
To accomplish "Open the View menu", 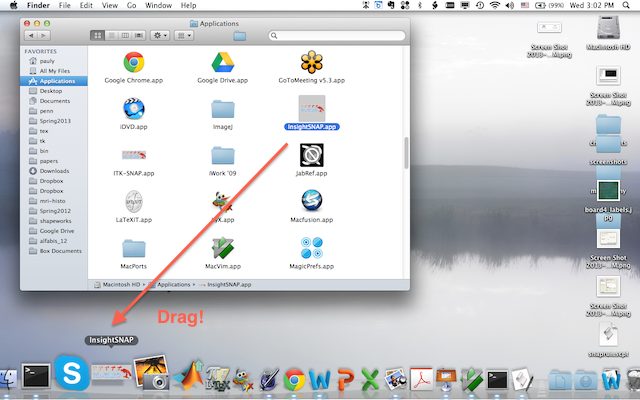I will (x=110, y=5).
